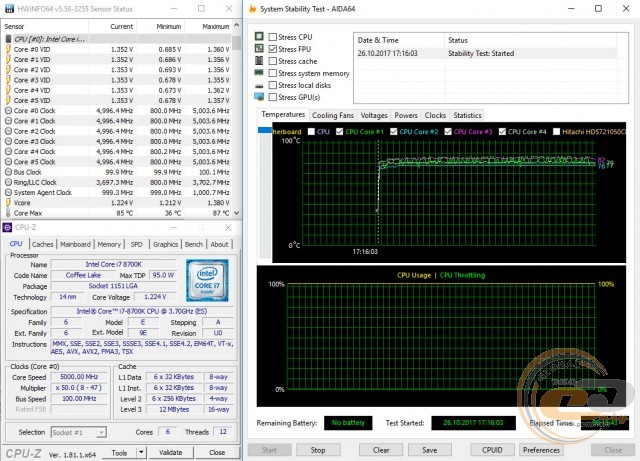Click the lightning bolt icon for Core #0 VID

[9, 48]
